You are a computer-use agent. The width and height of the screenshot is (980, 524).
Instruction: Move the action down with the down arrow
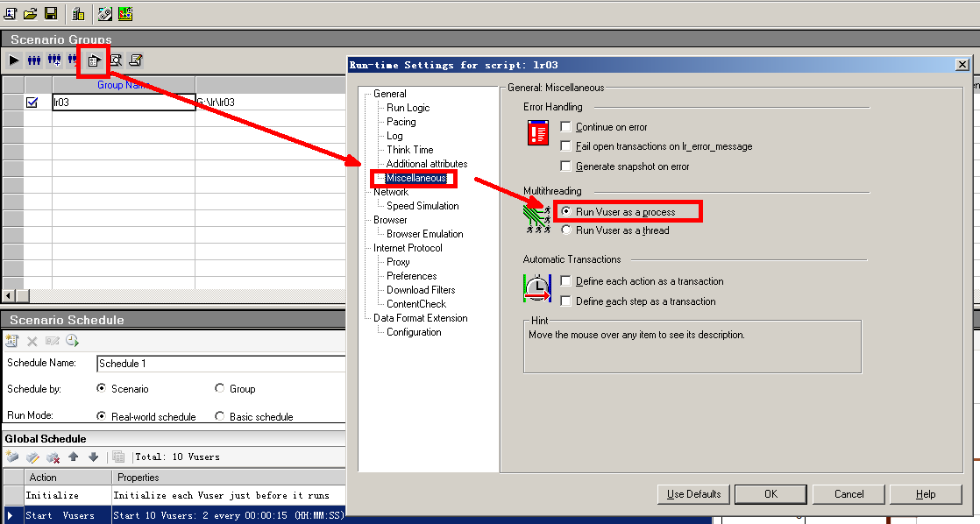[x=93, y=457]
